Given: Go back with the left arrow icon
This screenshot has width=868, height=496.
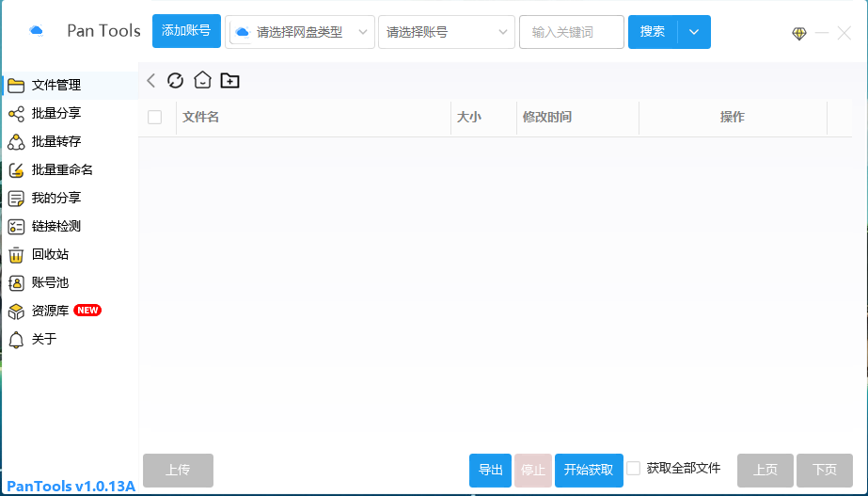Looking at the screenshot, I should pos(150,81).
